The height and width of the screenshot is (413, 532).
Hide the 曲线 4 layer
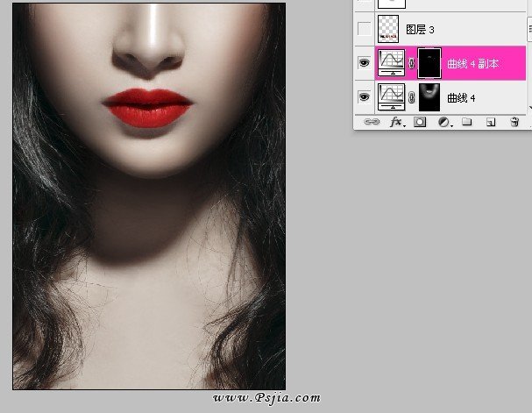point(364,97)
